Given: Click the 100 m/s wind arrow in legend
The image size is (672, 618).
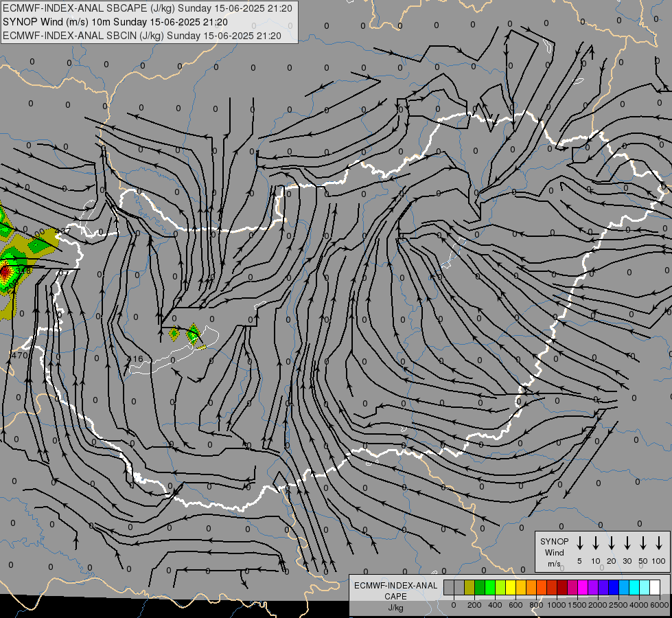Looking at the screenshot, I should [x=659, y=542].
